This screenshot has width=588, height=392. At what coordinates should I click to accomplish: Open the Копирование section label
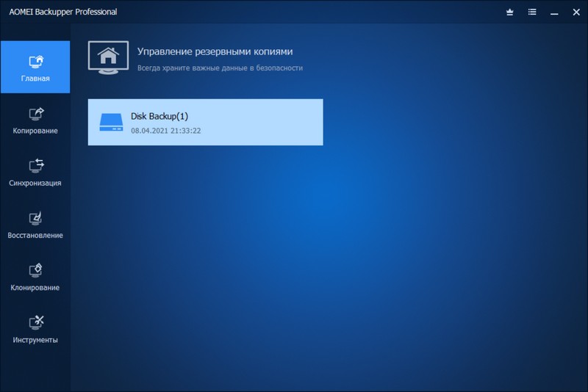click(35, 131)
